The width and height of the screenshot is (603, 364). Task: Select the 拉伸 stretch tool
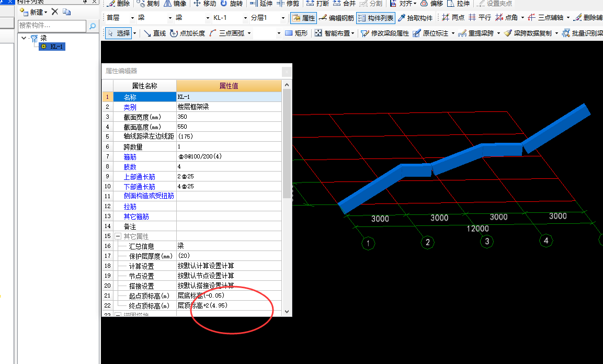point(459,4)
